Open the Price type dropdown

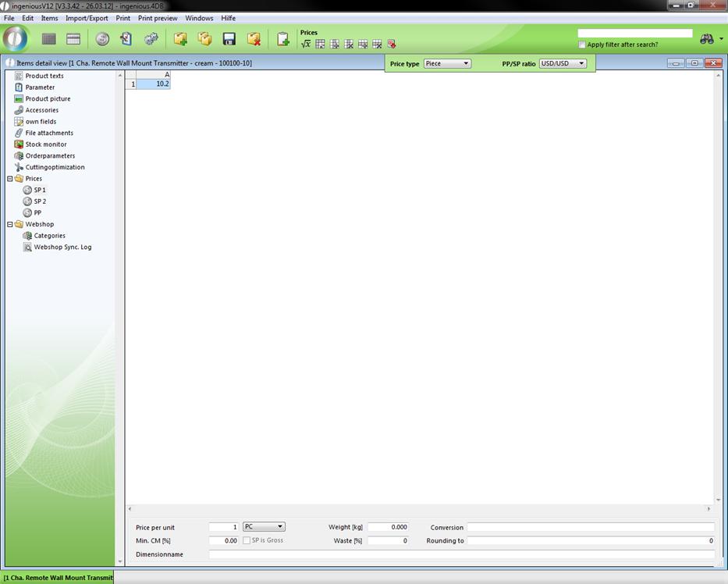pyautogui.click(x=447, y=63)
